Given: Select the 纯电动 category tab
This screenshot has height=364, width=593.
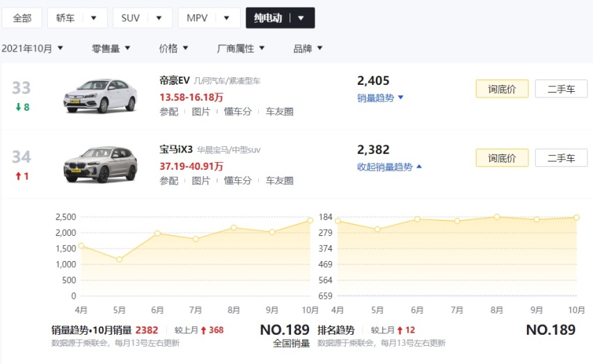Looking at the screenshot, I should coord(268,18).
